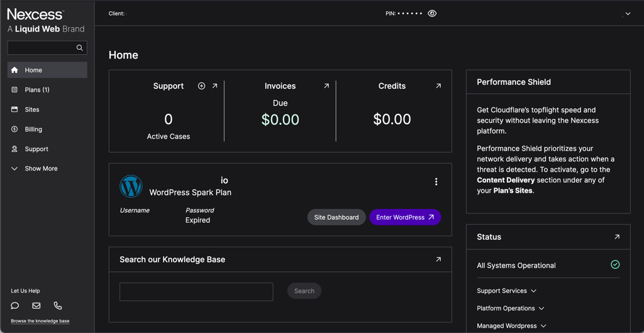Open Sites in sidebar menu
The width and height of the screenshot is (644, 333).
tap(47, 110)
